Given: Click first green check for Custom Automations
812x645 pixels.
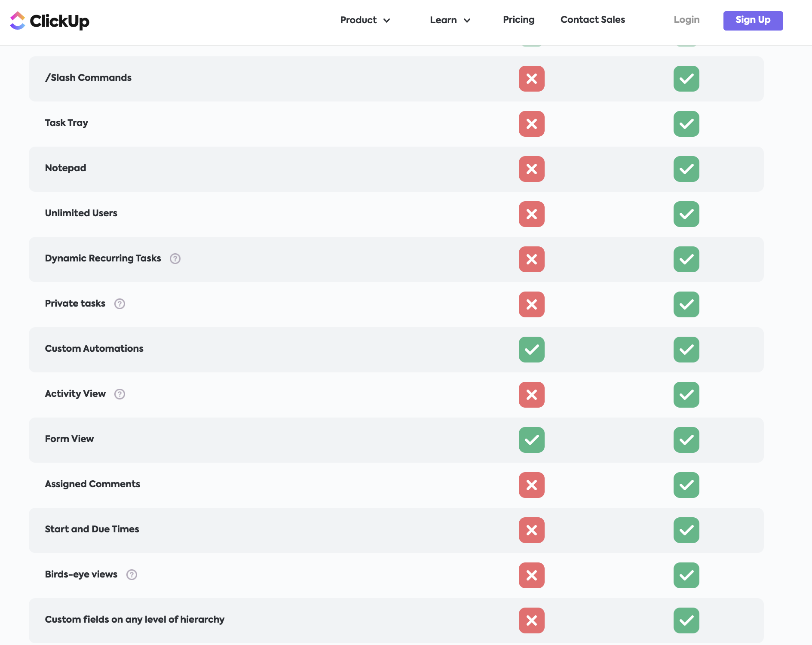Looking at the screenshot, I should pos(531,350).
